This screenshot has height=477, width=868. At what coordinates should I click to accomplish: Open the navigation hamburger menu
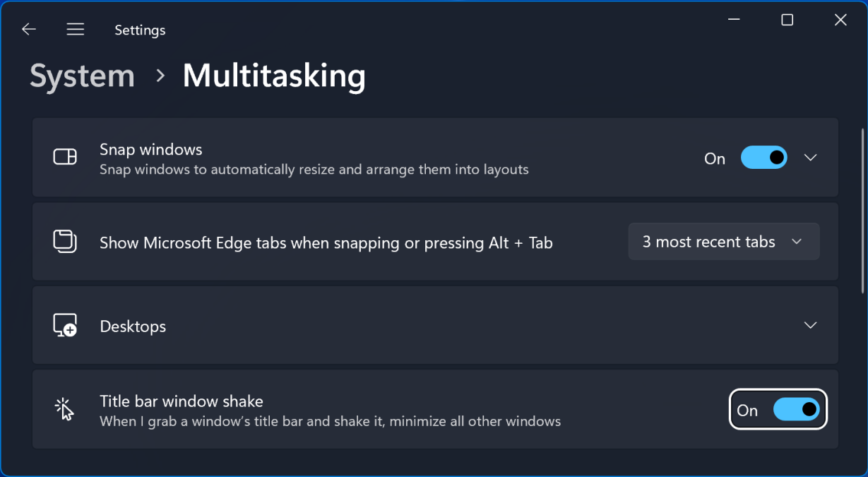(x=75, y=29)
